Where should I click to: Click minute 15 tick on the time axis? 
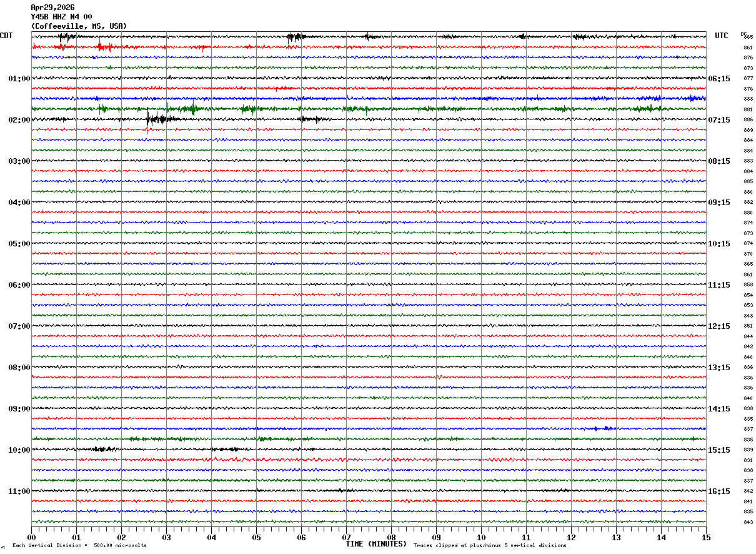pyautogui.click(x=706, y=537)
